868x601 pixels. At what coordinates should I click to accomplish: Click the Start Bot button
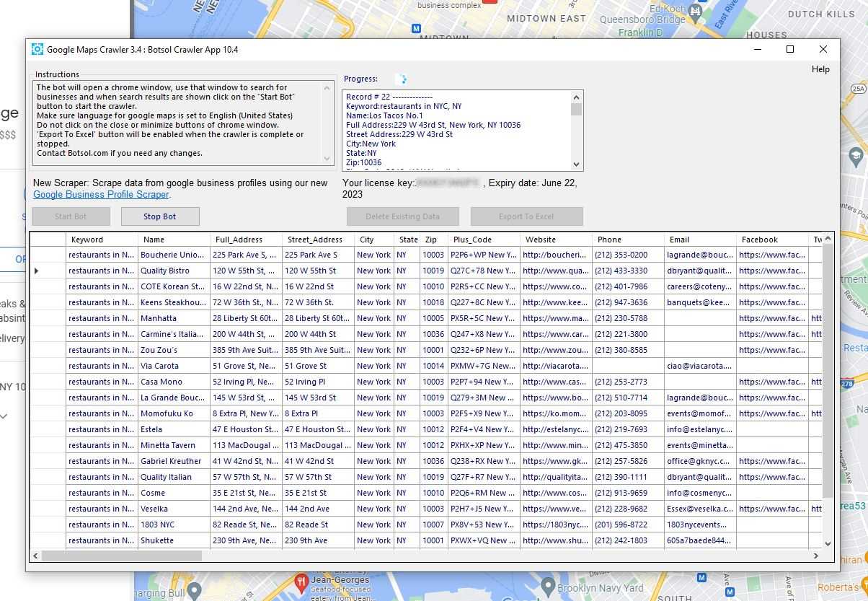click(71, 216)
